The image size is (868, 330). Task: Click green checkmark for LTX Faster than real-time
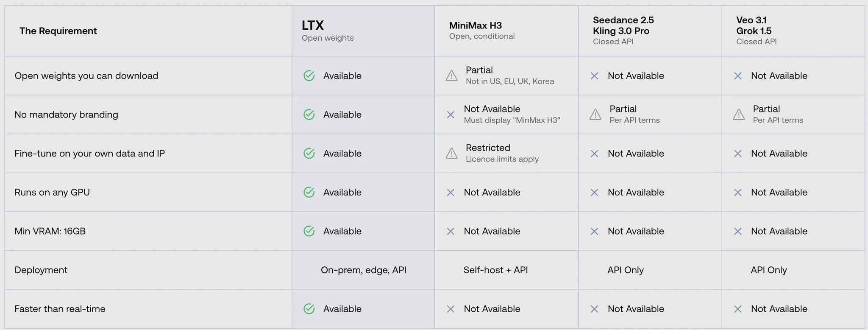click(309, 309)
